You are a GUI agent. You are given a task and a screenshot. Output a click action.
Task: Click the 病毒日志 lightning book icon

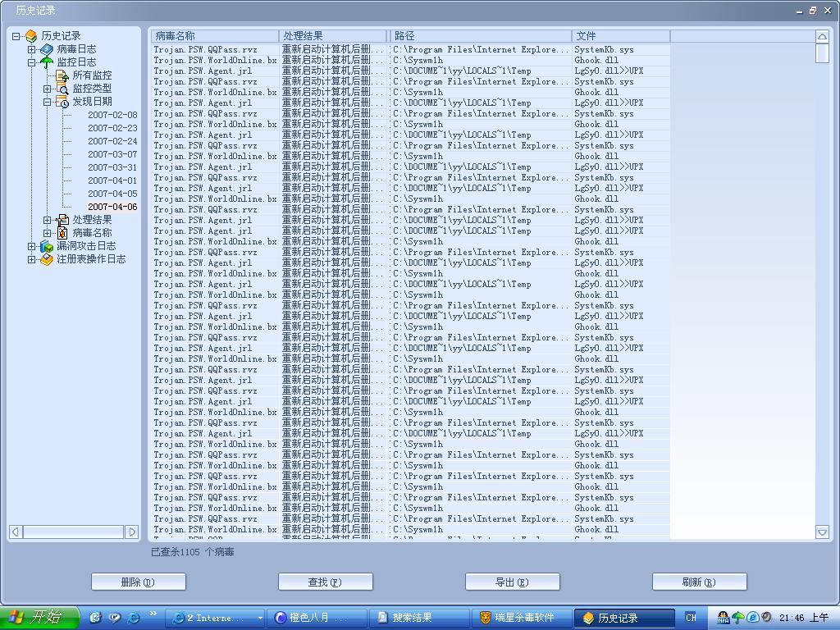point(47,49)
